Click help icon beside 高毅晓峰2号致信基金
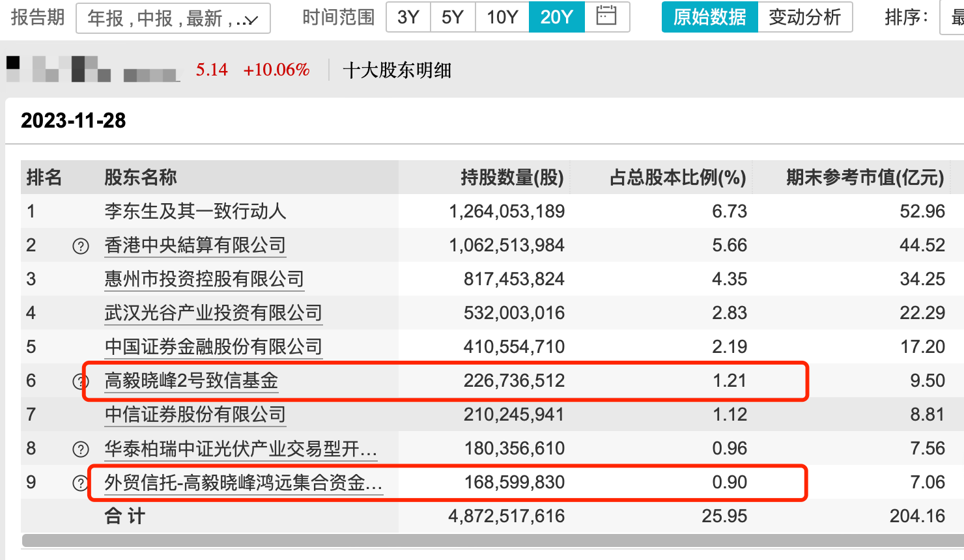 (81, 382)
